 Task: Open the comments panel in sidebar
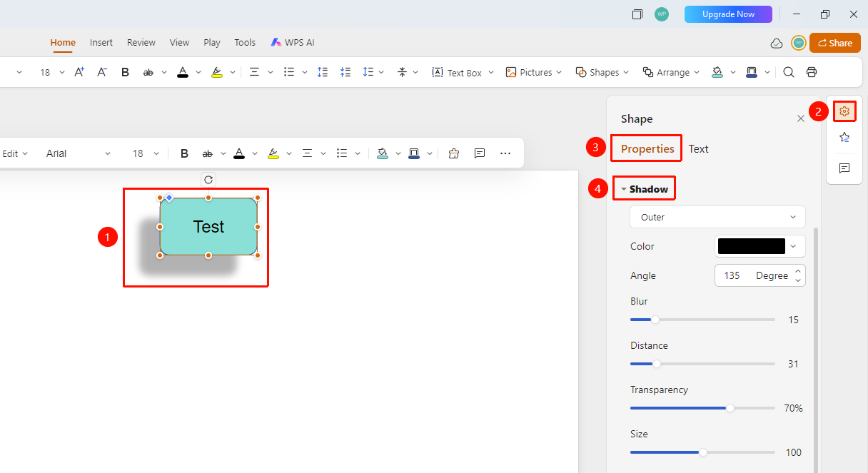pos(844,168)
